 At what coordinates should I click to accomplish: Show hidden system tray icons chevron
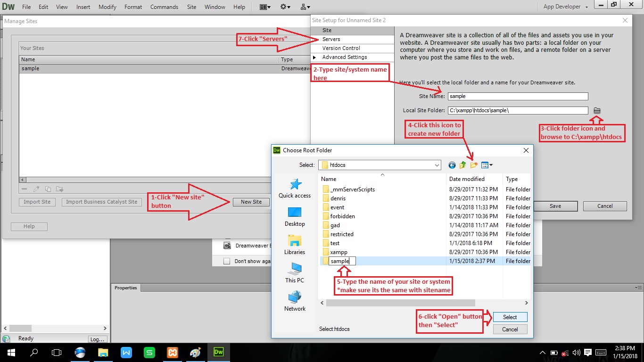[x=543, y=353]
